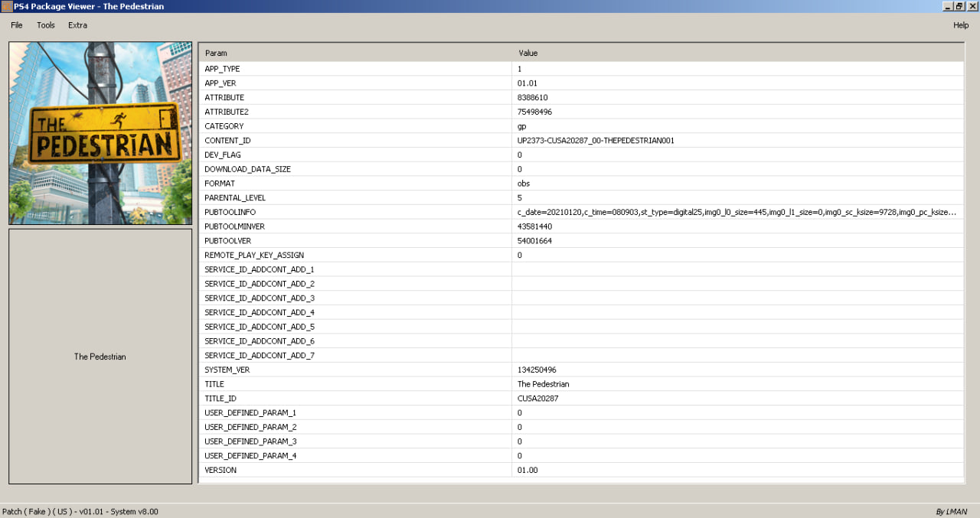Click the category value gp
Image resolution: width=980 pixels, height=518 pixels.
[x=521, y=126]
